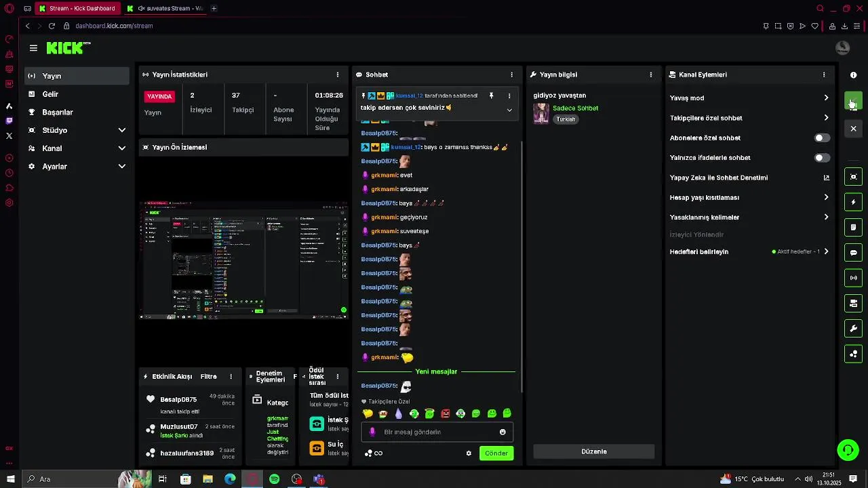
Task: Click the Turkish language tag
Action: pos(566,119)
